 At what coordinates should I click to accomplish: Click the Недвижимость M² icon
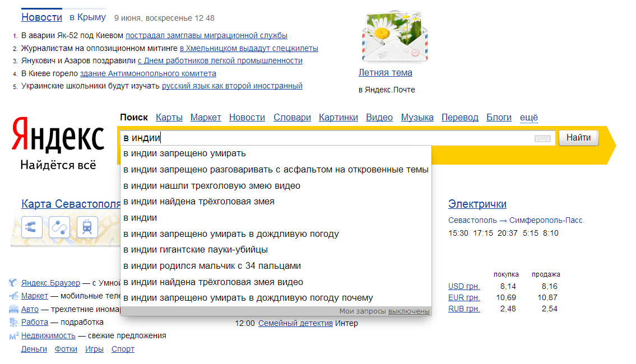(14, 335)
